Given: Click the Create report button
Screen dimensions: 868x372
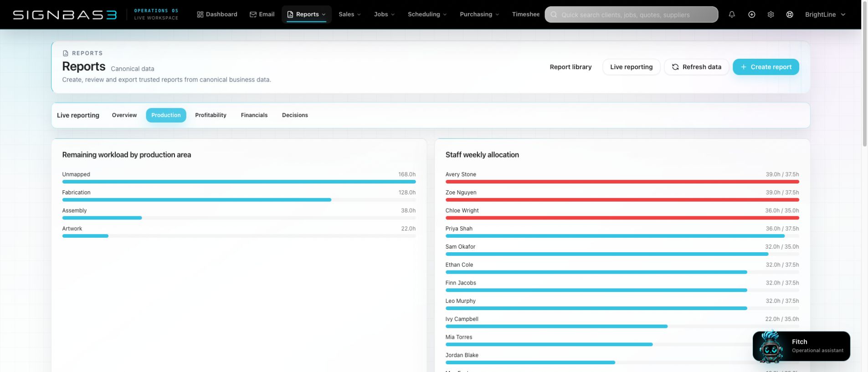Looking at the screenshot, I should pyautogui.click(x=765, y=67).
